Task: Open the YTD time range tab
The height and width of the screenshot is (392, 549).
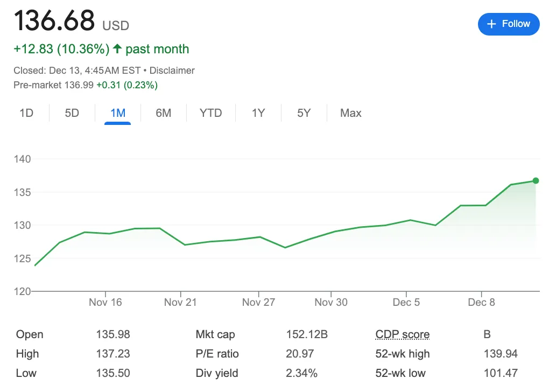Action: click(x=211, y=113)
